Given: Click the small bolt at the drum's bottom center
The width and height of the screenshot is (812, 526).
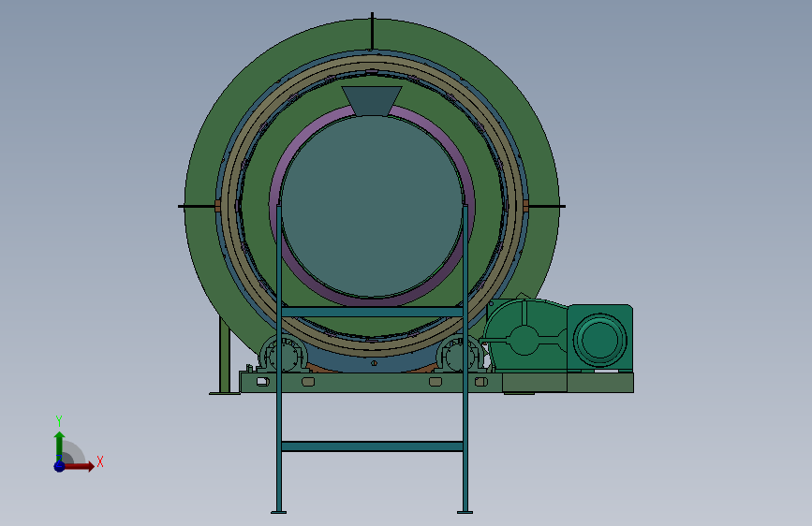Looking at the screenshot, I should pos(374,363).
